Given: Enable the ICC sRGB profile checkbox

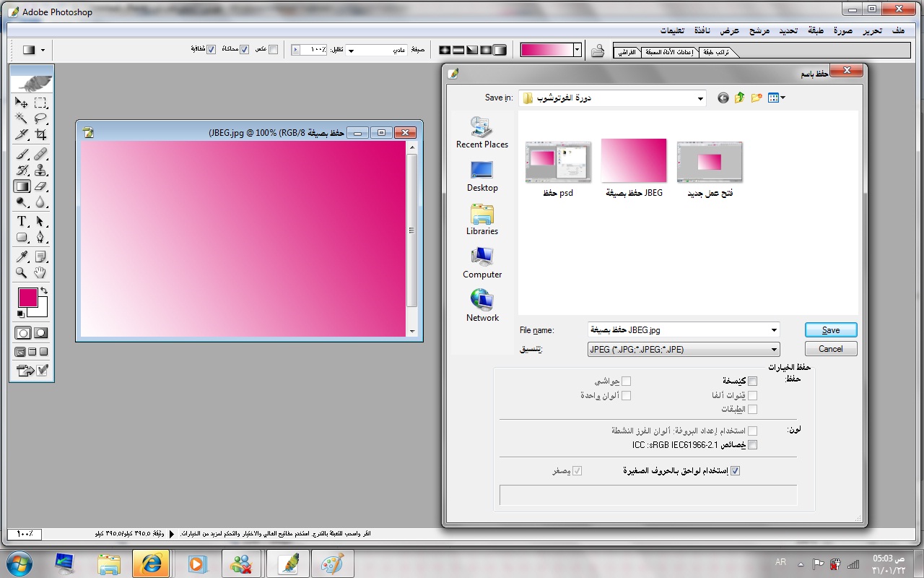Looking at the screenshot, I should pyautogui.click(x=753, y=445).
